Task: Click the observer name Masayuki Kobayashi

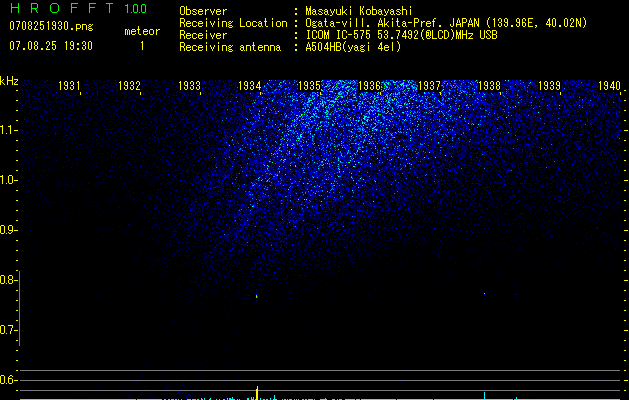Action: [x=359, y=11]
